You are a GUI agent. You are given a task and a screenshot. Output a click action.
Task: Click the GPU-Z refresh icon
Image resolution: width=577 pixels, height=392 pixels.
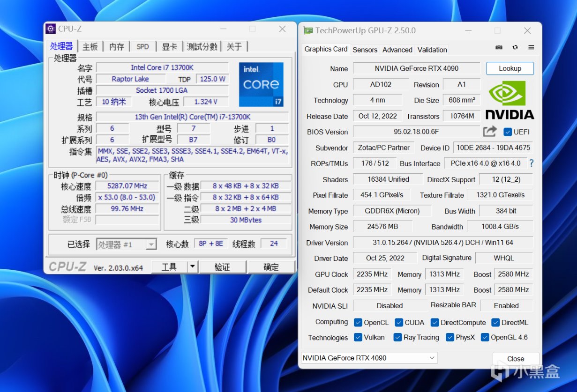click(x=515, y=47)
